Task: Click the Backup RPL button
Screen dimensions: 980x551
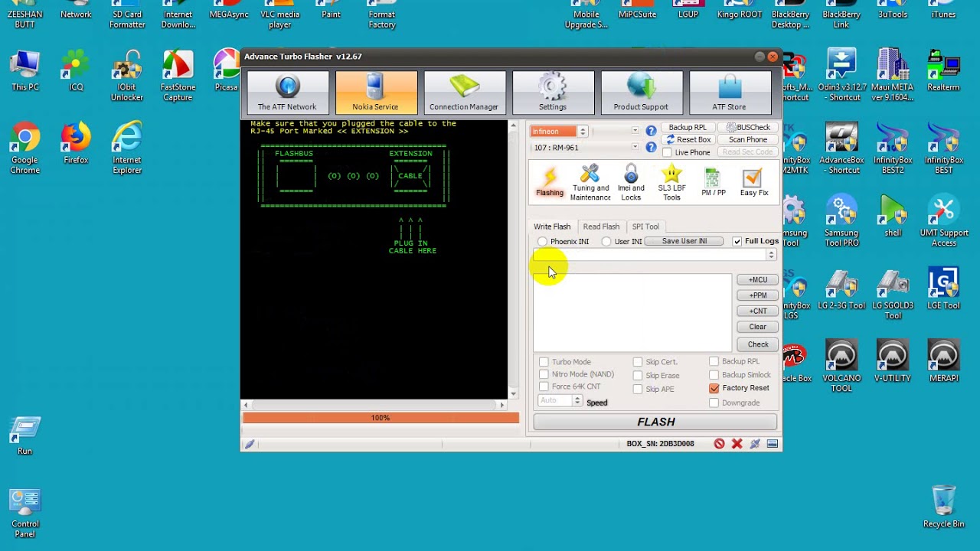Action: [688, 127]
